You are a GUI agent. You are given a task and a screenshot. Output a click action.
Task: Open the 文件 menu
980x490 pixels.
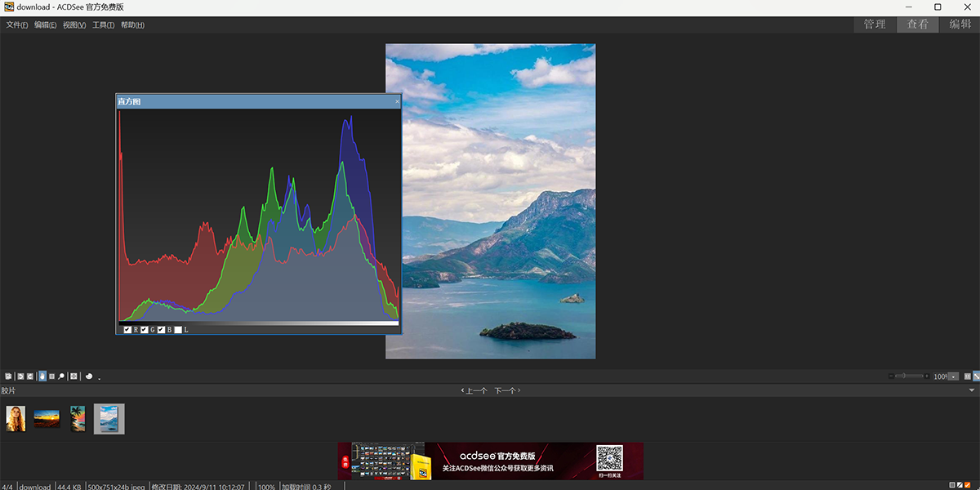[x=17, y=25]
